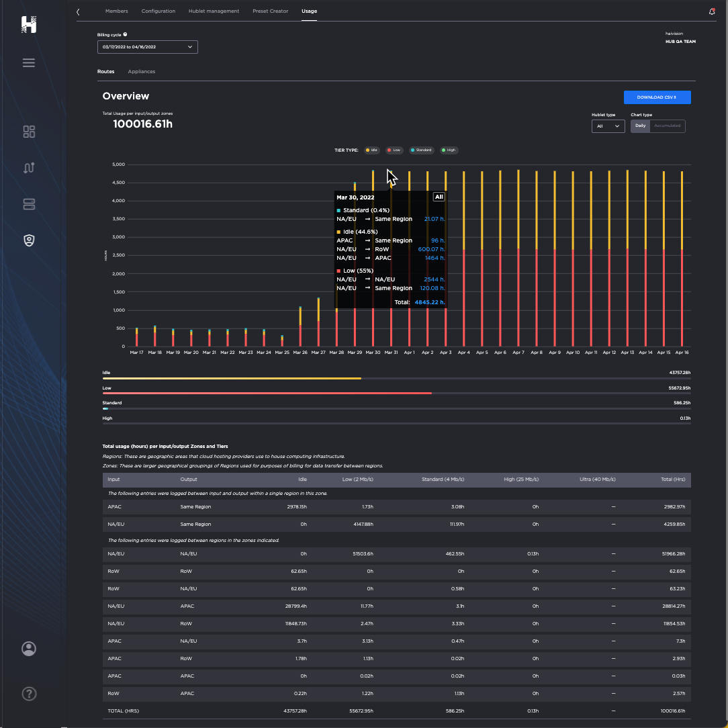Open the dashboard grid icon in sidebar
The height and width of the screenshot is (728, 728).
(29, 132)
